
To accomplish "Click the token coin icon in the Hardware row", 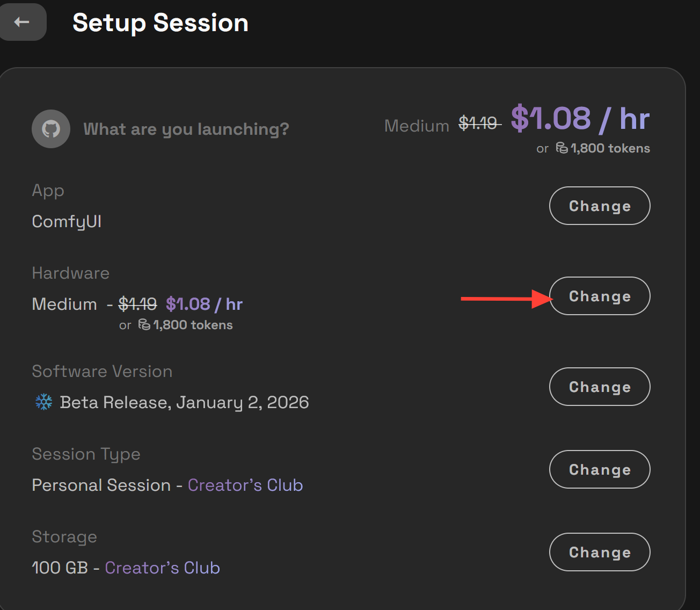I will 144,325.
